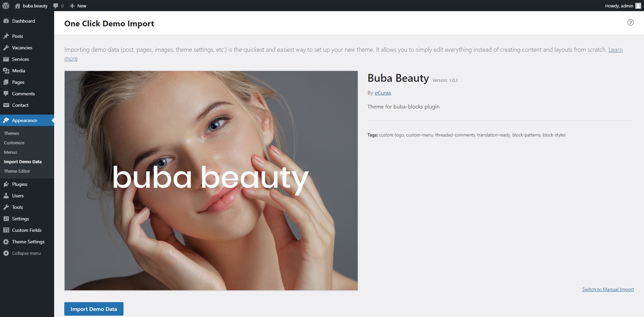
Task: Select Menus under Appearance
Action: [10, 152]
